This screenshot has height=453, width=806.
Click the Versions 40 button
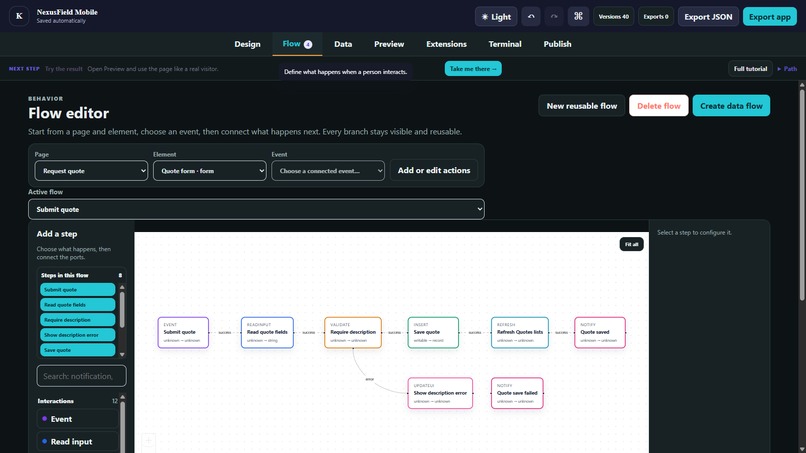[613, 16]
